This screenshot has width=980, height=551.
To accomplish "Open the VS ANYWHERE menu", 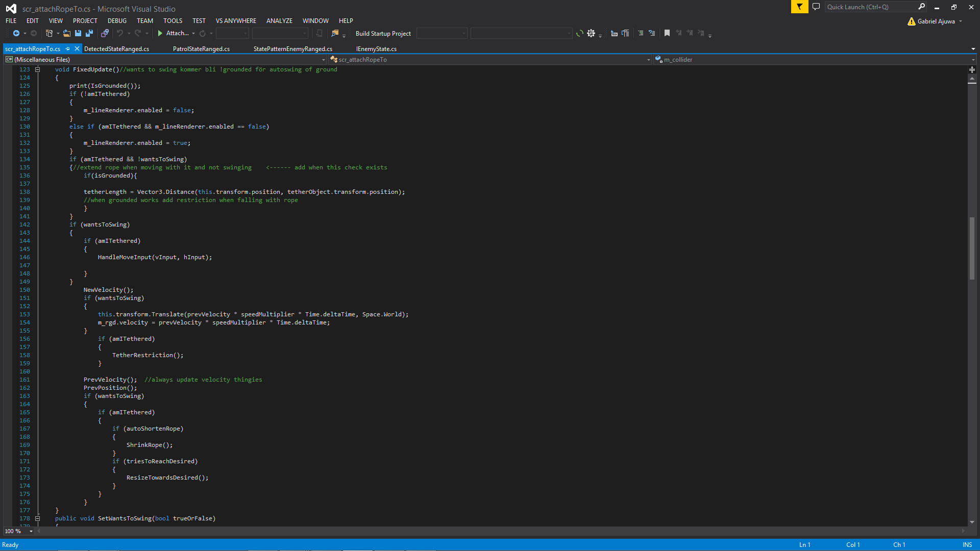I will tap(236, 21).
